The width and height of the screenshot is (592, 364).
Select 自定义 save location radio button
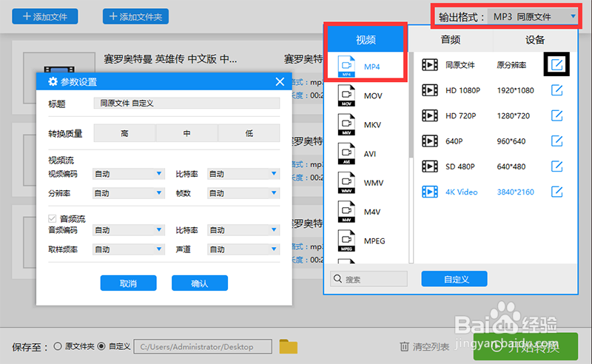click(101, 346)
